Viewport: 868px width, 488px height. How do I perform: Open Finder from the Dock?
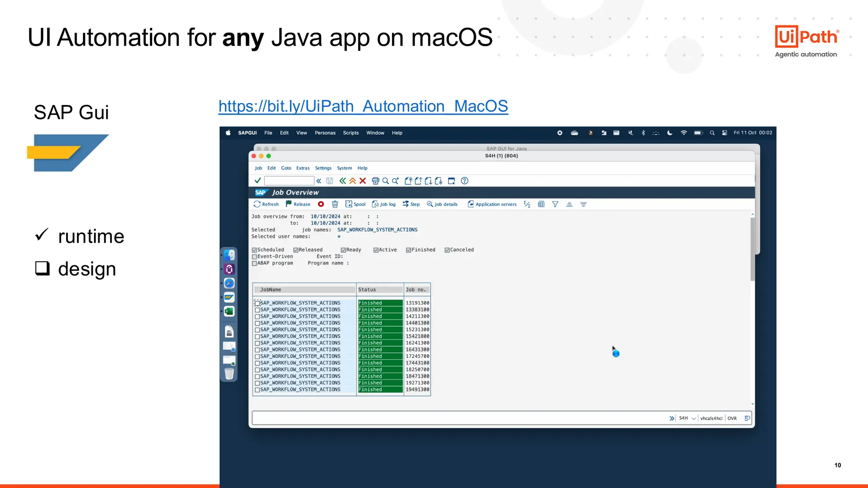[229, 255]
